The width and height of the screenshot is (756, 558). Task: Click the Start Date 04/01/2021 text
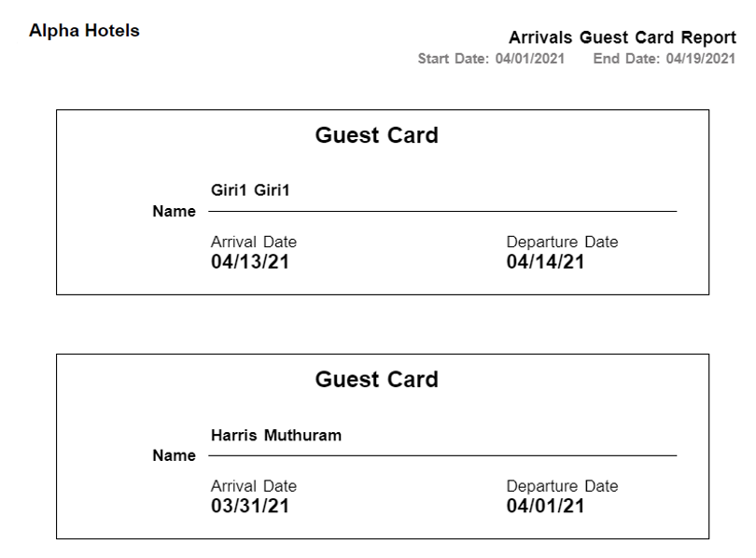click(491, 60)
